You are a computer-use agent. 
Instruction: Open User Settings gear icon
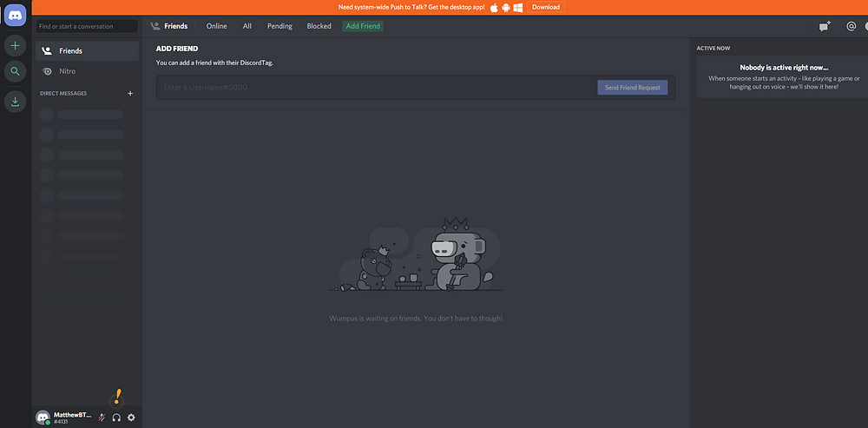pos(131,418)
